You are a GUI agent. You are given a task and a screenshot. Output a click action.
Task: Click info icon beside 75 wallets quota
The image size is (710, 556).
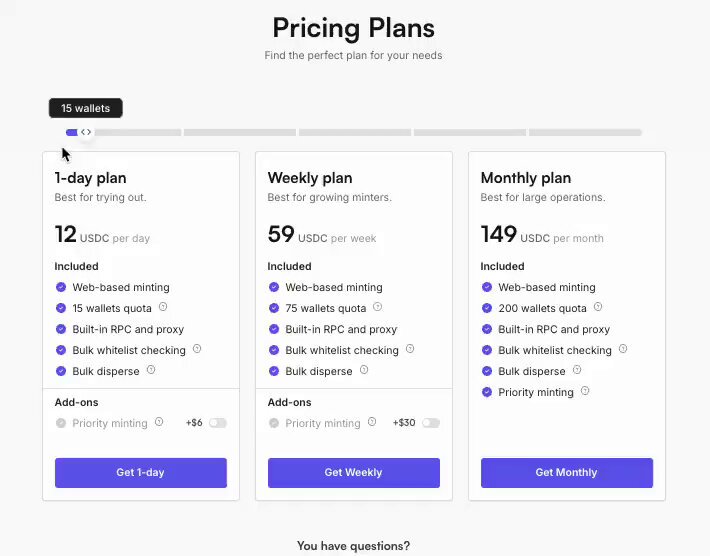point(378,307)
